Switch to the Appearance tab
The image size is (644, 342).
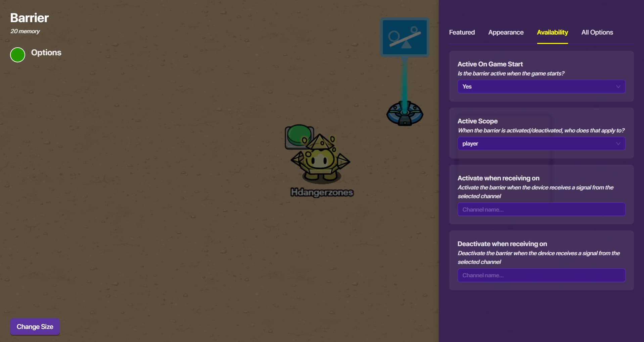point(506,33)
